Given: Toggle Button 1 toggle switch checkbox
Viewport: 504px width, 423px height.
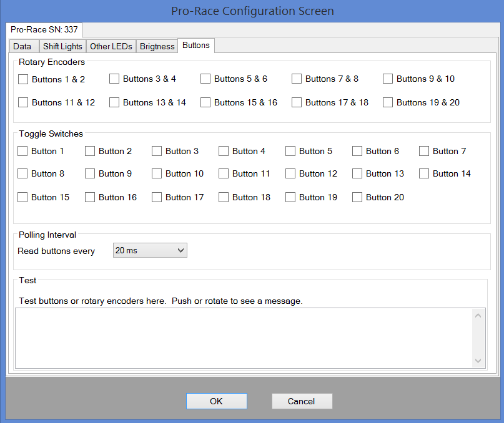Looking at the screenshot, I should 23,151.
